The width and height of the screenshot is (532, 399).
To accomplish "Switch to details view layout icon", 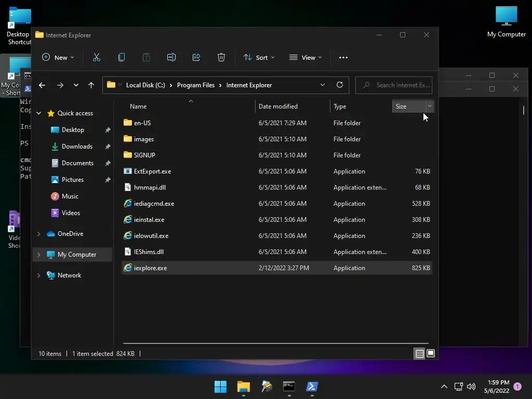I will click(419, 353).
